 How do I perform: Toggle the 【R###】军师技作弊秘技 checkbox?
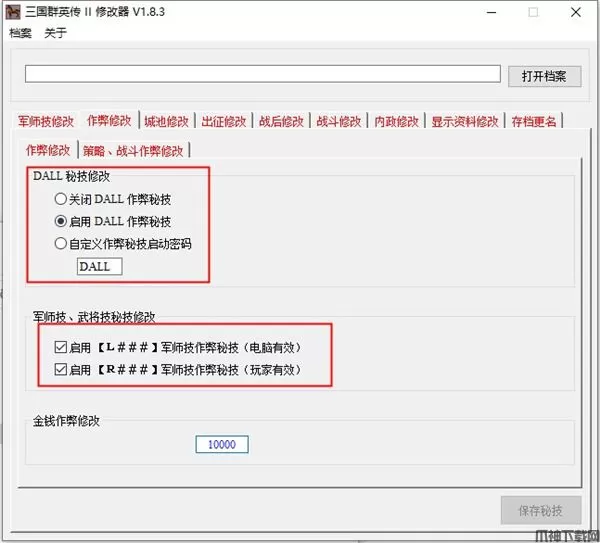(58, 370)
